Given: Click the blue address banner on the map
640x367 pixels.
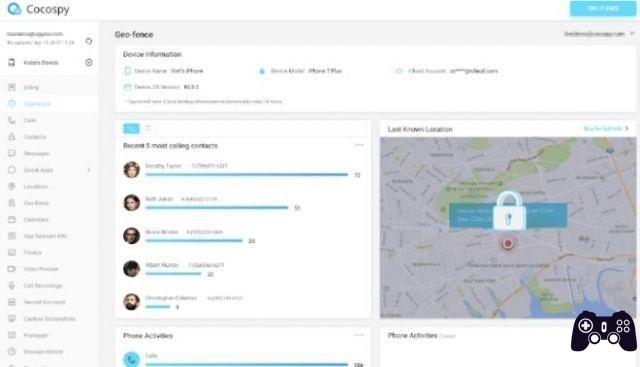Looking at the screenshot, I should (508, 215).
